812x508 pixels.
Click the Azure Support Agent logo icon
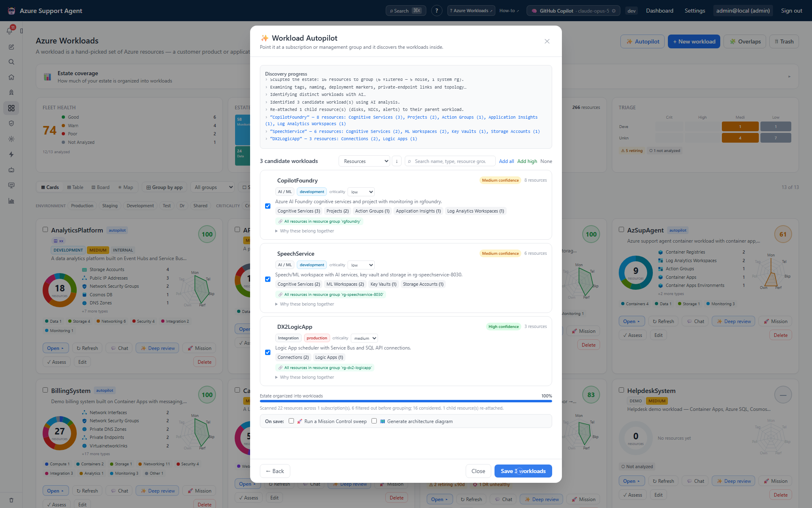pos(11,11)
